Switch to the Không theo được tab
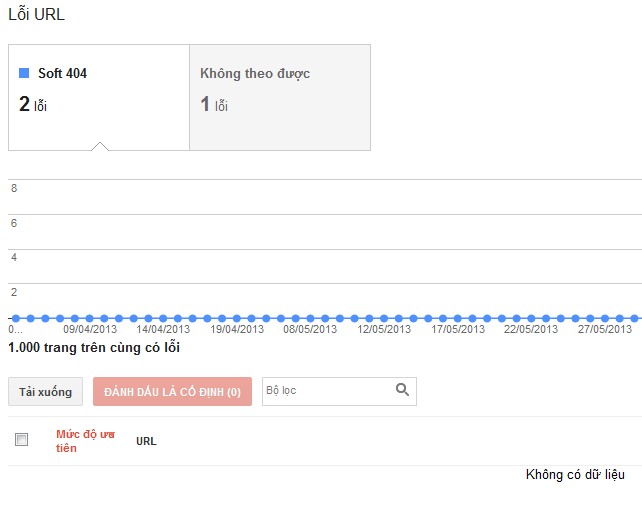Screen dimensions: 642x532 [x=280, y=97]
